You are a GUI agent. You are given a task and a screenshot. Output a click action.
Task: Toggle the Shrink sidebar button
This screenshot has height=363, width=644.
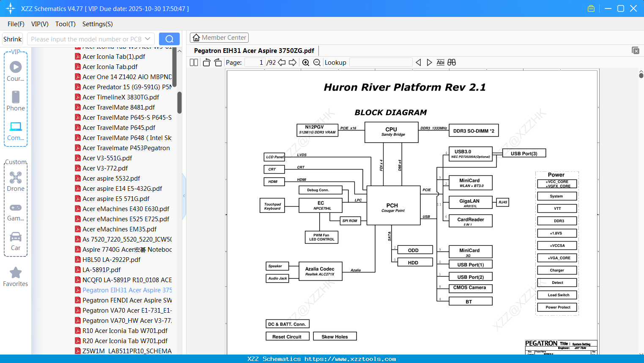click(x=13, y=39)
